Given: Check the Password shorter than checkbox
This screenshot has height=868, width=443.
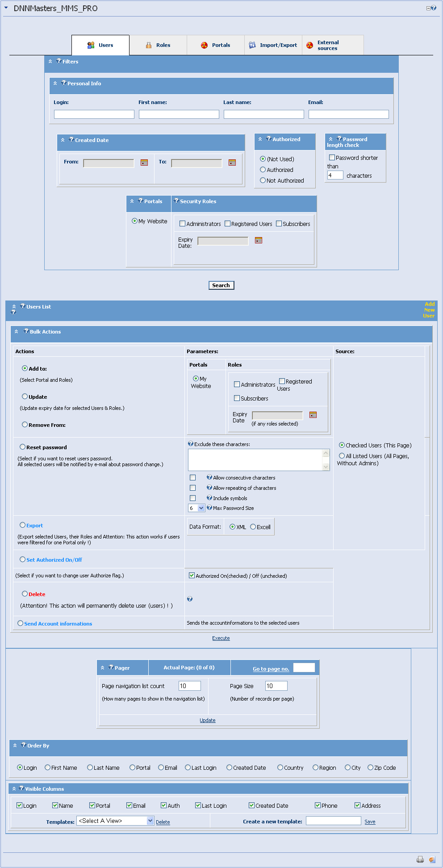Looking at the screenshot, I should coord(332,158).
